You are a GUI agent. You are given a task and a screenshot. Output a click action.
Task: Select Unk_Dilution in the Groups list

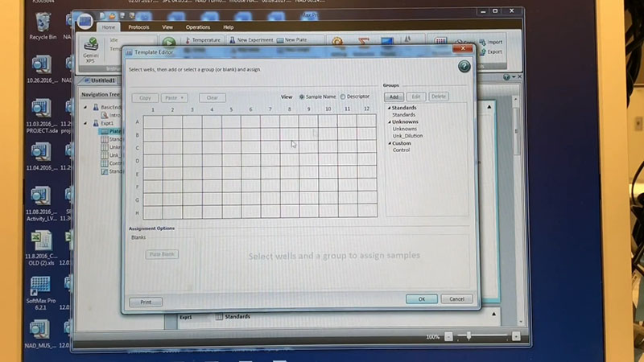click(407, 136)
